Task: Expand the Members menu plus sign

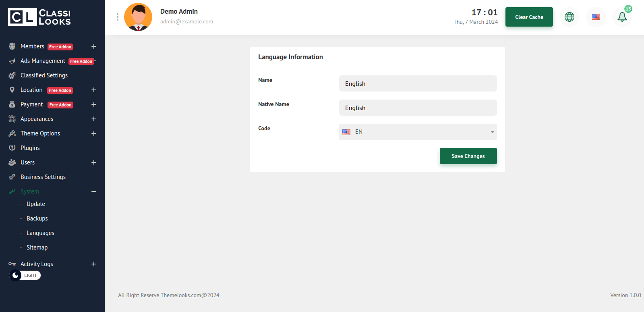Action: click(94, 46)
